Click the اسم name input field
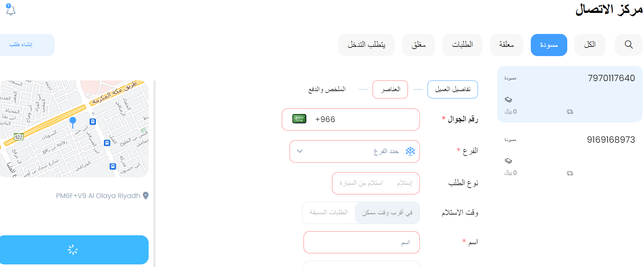The image size is (644, 267). [361, 242]
